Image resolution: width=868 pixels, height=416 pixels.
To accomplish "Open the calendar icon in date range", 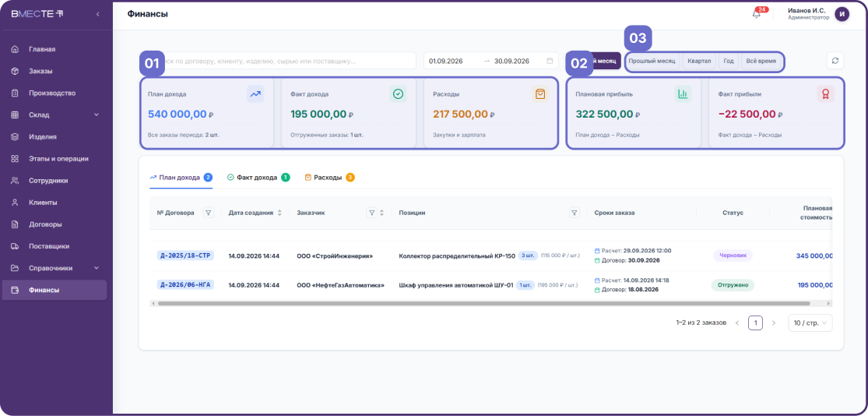I will click(x=549, y=61).
